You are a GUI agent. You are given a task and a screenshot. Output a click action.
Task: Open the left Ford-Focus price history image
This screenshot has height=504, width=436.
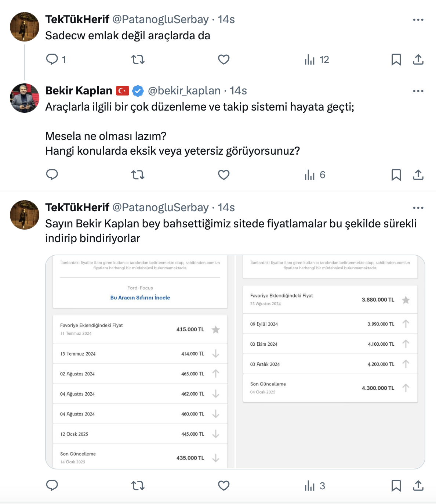[x=140, y=362]
